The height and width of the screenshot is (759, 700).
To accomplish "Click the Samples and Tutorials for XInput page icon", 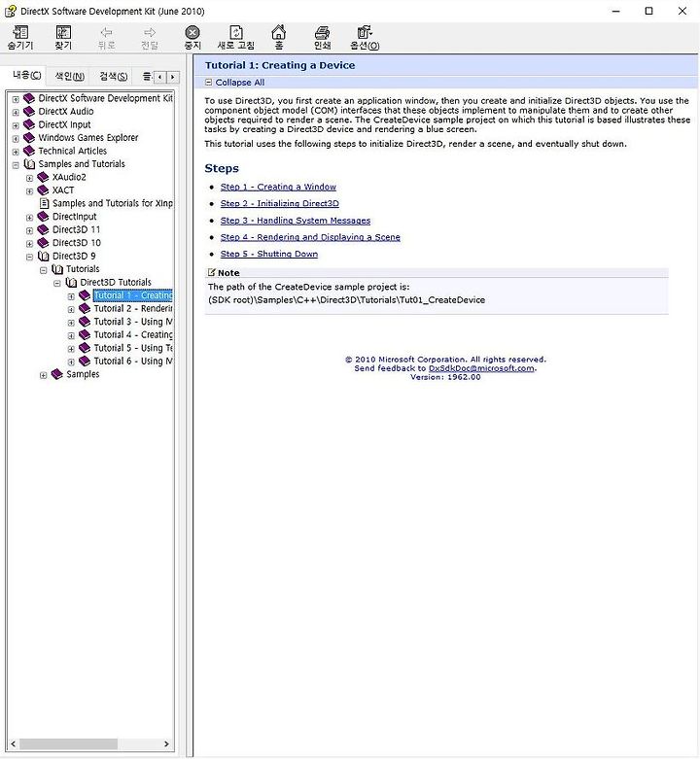I will [x=44, y=203].
